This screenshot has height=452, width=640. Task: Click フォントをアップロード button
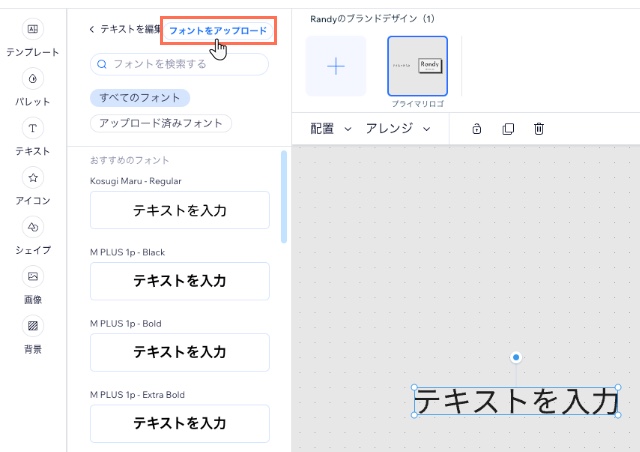coord(218,31)
